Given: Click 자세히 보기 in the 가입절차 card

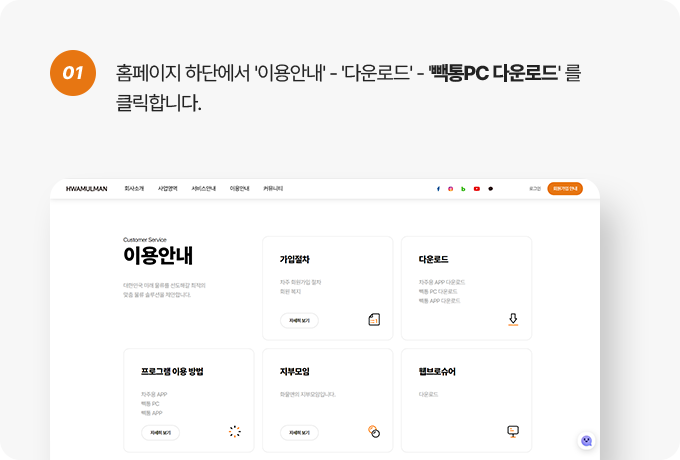Looking at the screenshot, I should (299, 321).
